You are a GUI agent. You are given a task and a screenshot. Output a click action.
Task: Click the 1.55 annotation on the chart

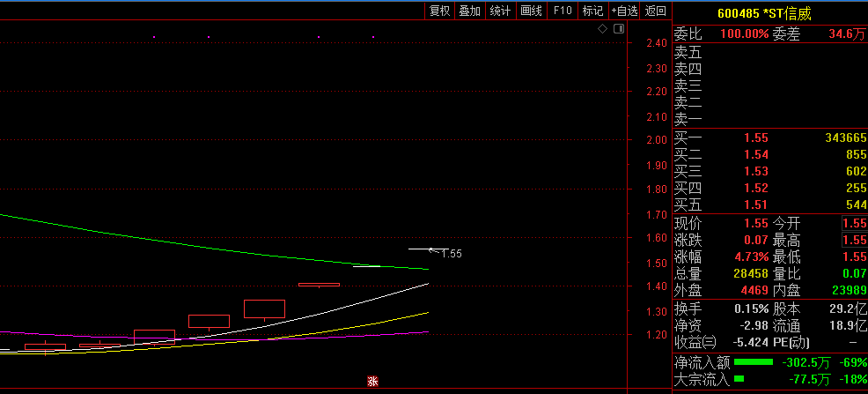click(451, 254)
